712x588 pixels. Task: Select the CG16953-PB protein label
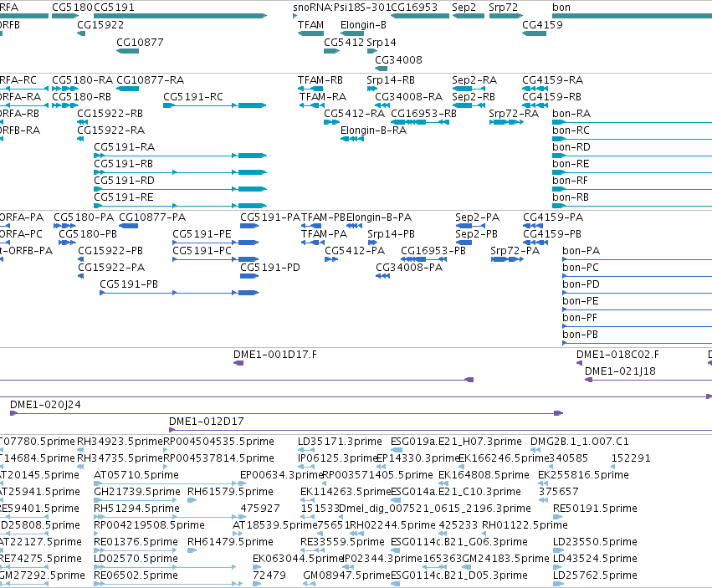pyautogui.click(x=433, y=251)
